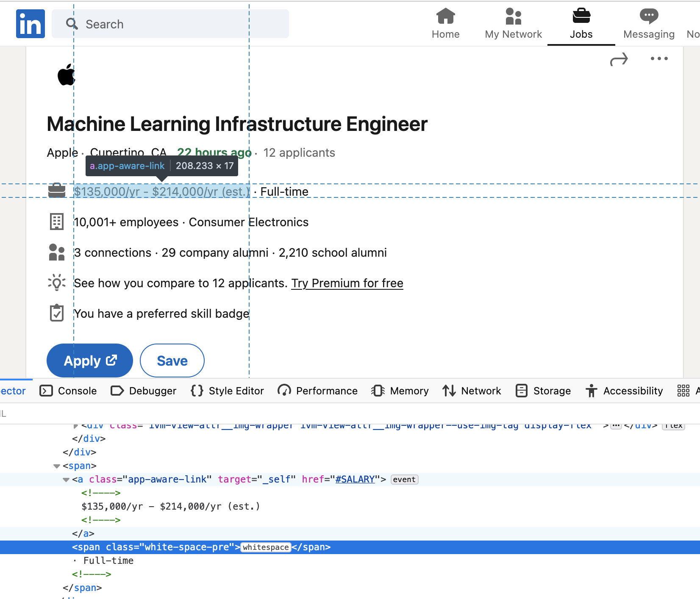700x599 pixels.
Task: Click the lightbulb icon beside applicants comparison
Action: click(57, 283)
